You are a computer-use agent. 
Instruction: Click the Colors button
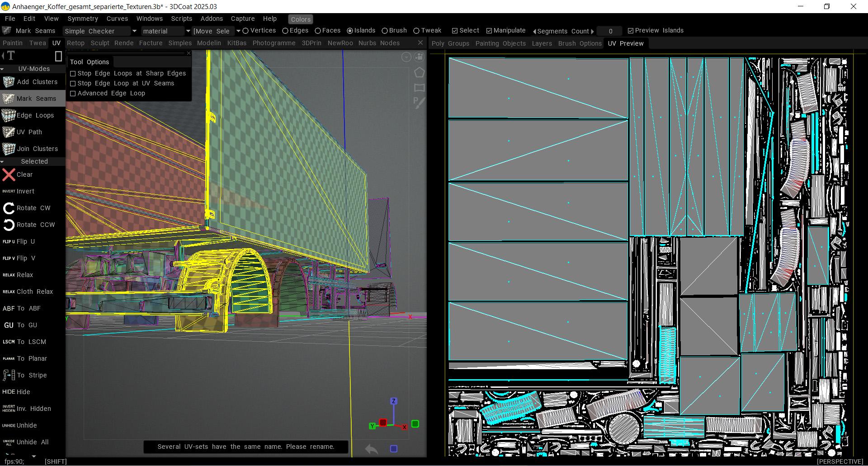301,19
